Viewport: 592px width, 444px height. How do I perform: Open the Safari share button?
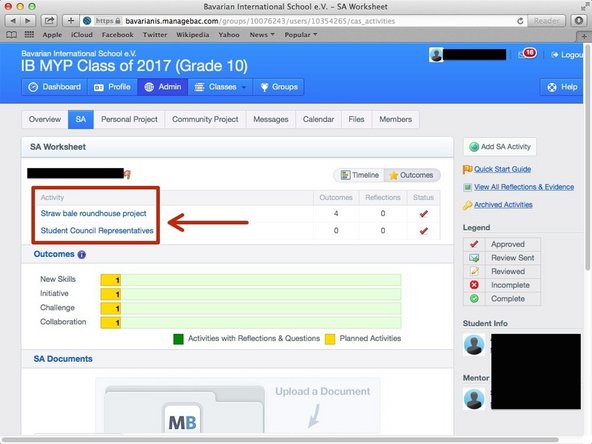[49, 21]
